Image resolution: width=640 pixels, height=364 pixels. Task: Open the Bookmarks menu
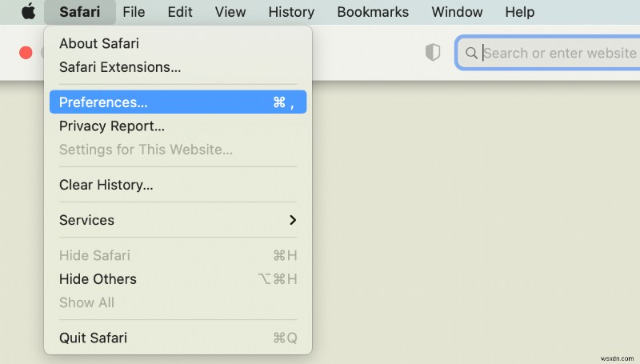[373, 12]
